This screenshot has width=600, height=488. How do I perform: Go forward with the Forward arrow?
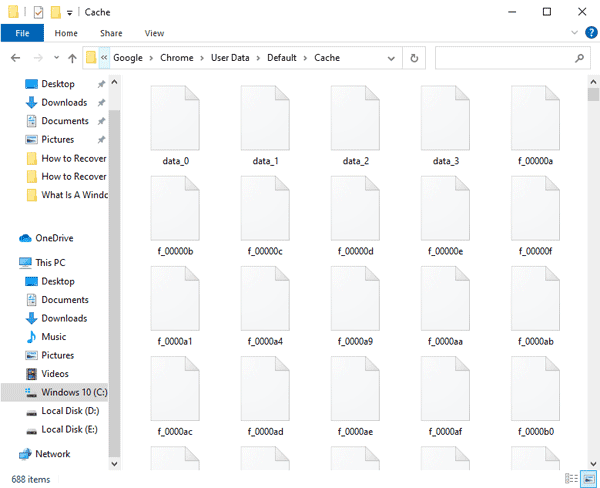(38, 58)
